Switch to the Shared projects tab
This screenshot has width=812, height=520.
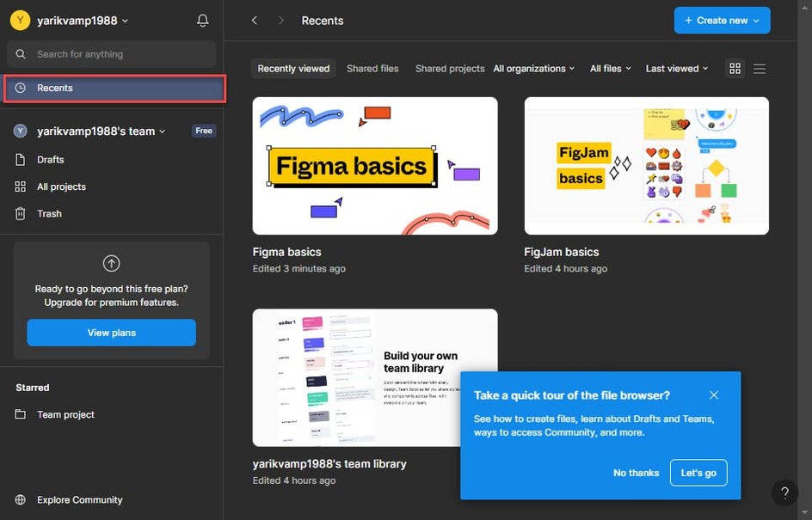point(450,69)
